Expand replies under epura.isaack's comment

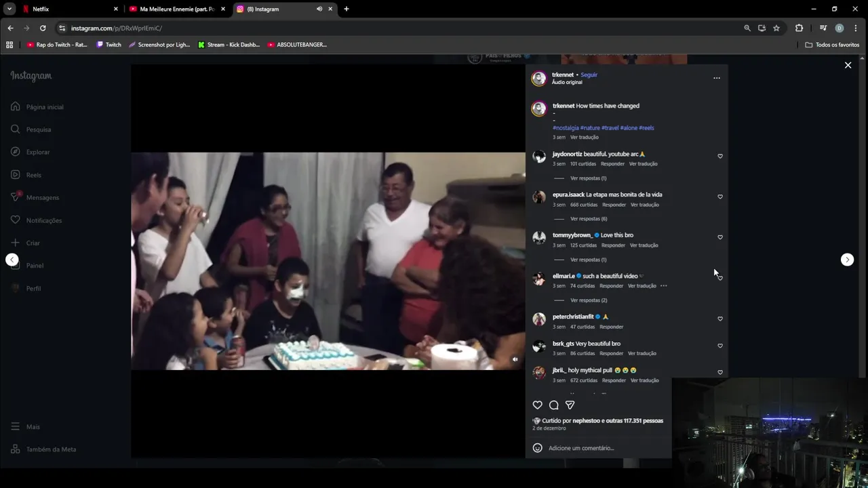tap(589, 219)
